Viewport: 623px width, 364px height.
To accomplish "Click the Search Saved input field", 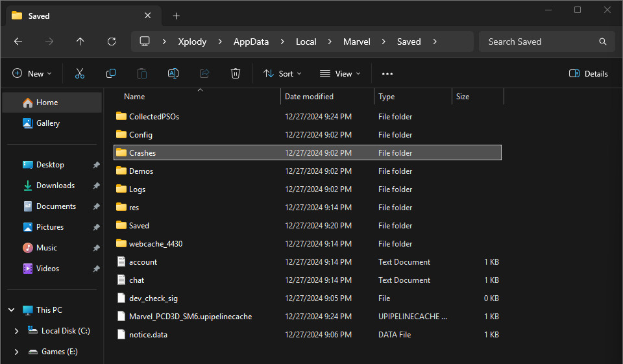I will tap(539, 42).
